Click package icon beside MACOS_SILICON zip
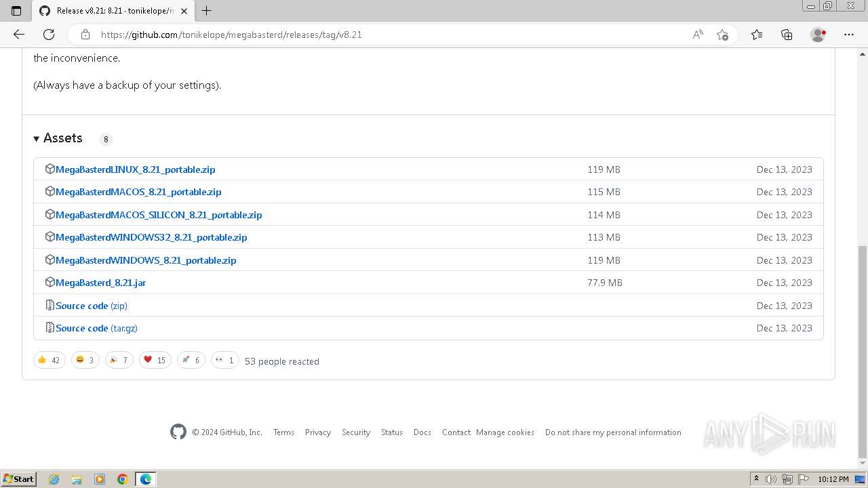 (50, 214)
